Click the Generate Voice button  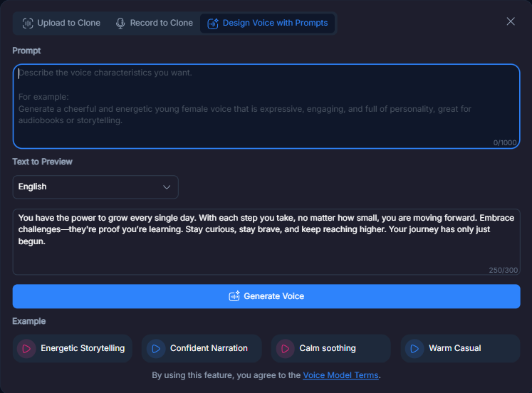tap(266, 296)
